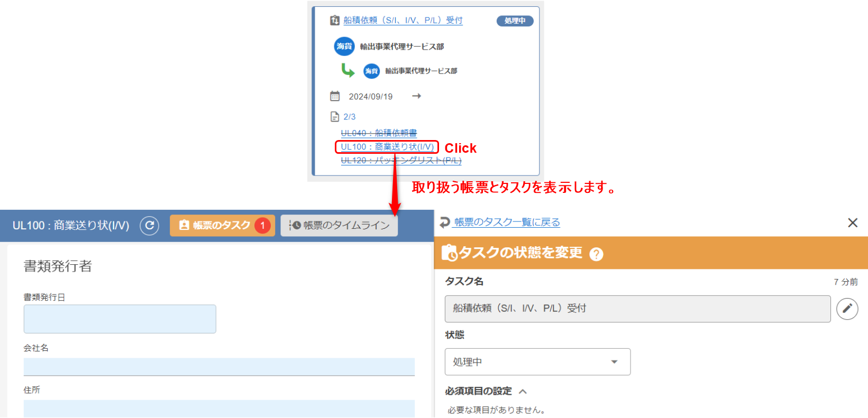Click the help question mark icon

tap(596, 254)
